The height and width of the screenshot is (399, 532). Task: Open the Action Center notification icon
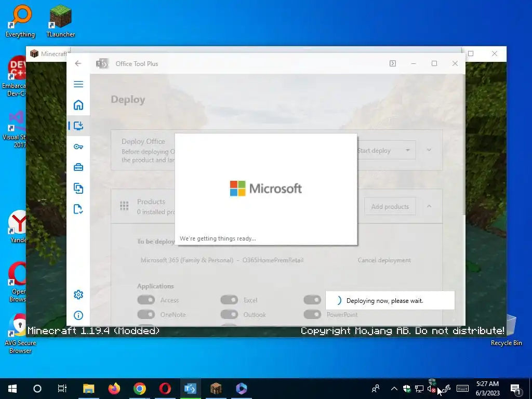coord(515,389)
